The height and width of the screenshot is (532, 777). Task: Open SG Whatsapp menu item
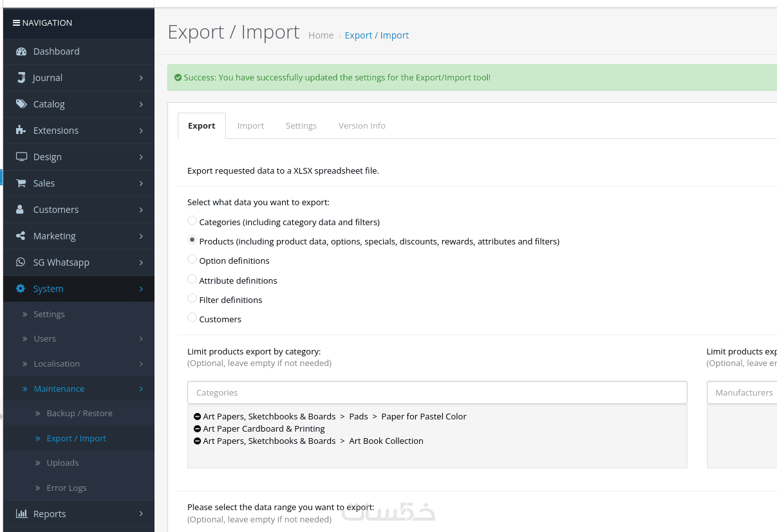(x=79, y=262)
